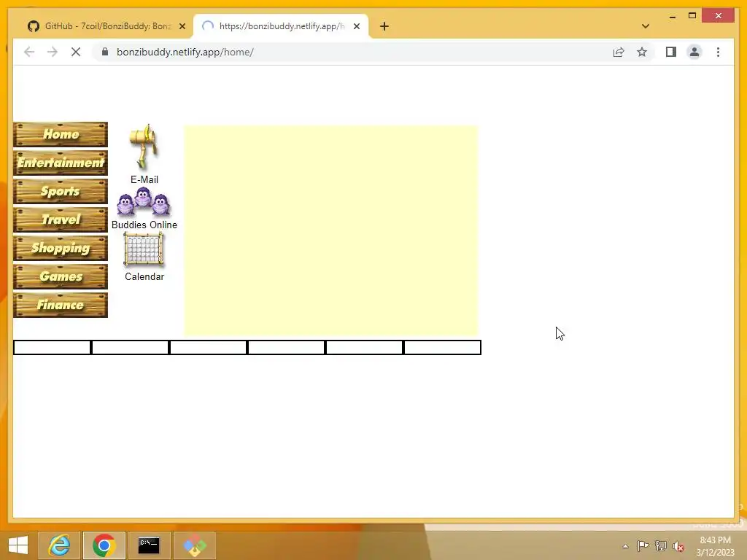Open the Chrome profile menu
The image size is (747, 560).
coord(694,52)
